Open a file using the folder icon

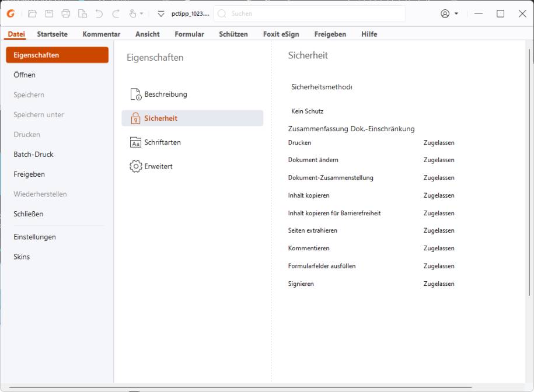(33, 13)
